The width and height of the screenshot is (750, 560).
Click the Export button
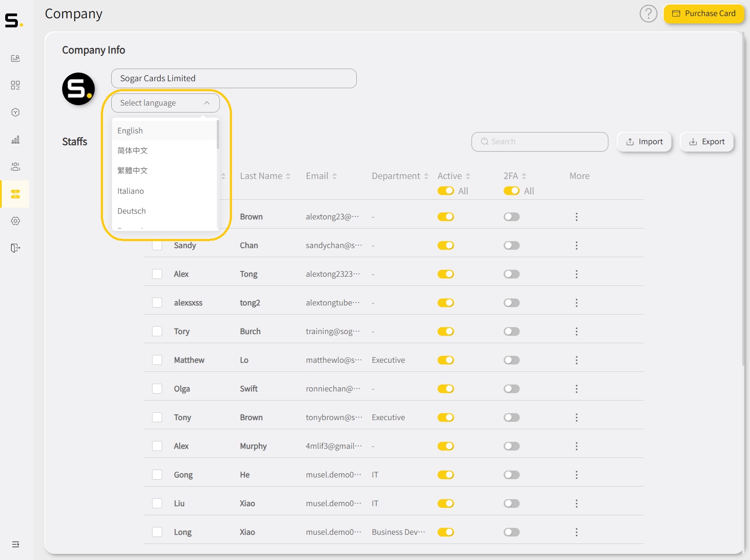[x=707, y=142]
